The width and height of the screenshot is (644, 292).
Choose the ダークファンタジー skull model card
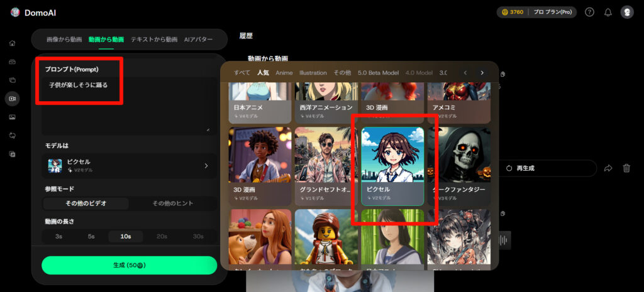(x=458, y=166)
